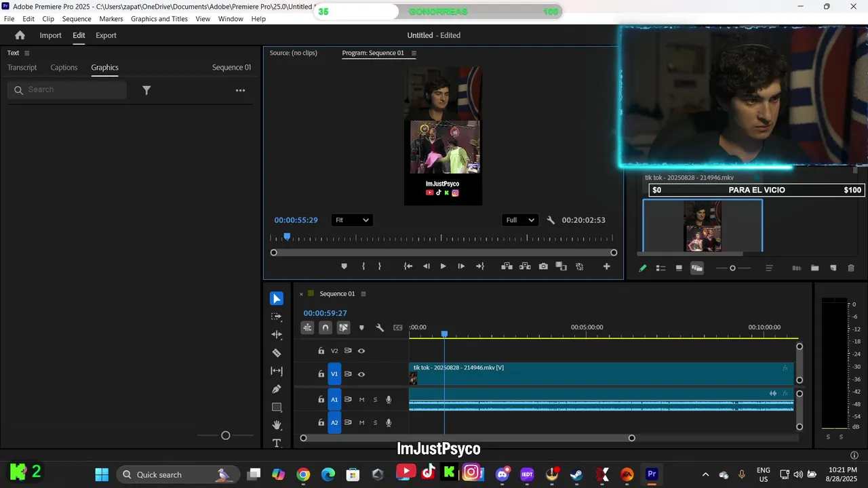Hide track V1 eye icon
Screen dimensions: 868x488
(x=361, y=374)
